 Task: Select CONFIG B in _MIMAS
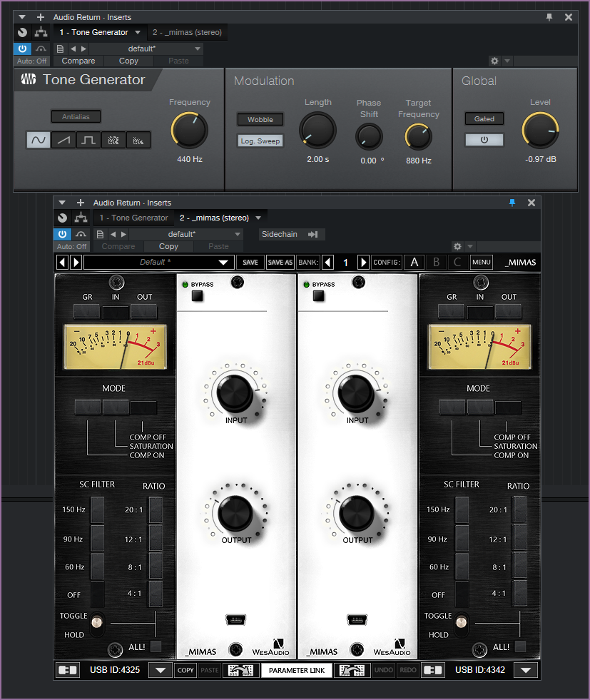point(436,262)
